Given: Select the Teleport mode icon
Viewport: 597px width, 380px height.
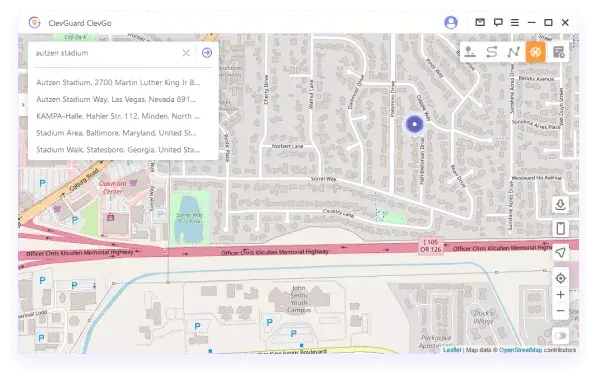Looking at the screenshot, I should 470,52.
